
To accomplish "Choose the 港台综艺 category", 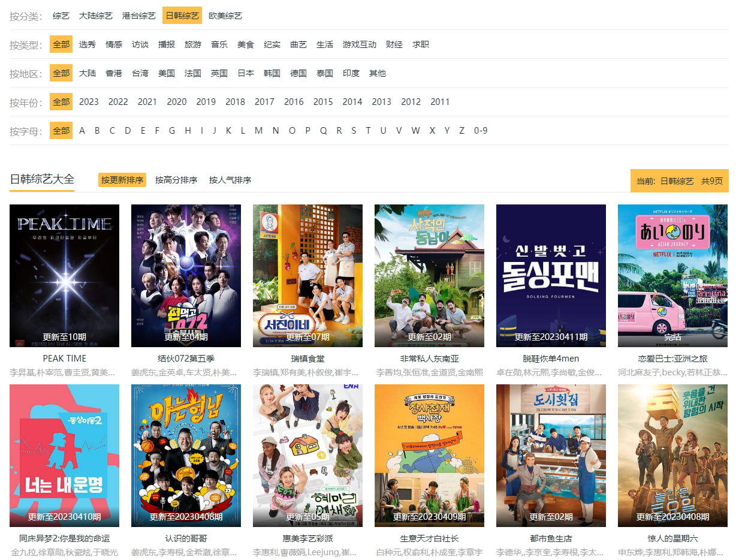I will point(139,16).
